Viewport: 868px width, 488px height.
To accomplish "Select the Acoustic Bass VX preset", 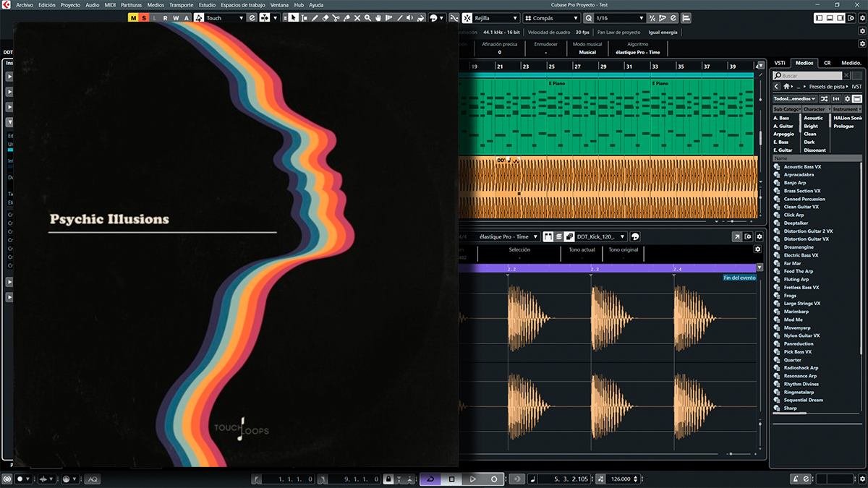I will click(x=802, y=167).
